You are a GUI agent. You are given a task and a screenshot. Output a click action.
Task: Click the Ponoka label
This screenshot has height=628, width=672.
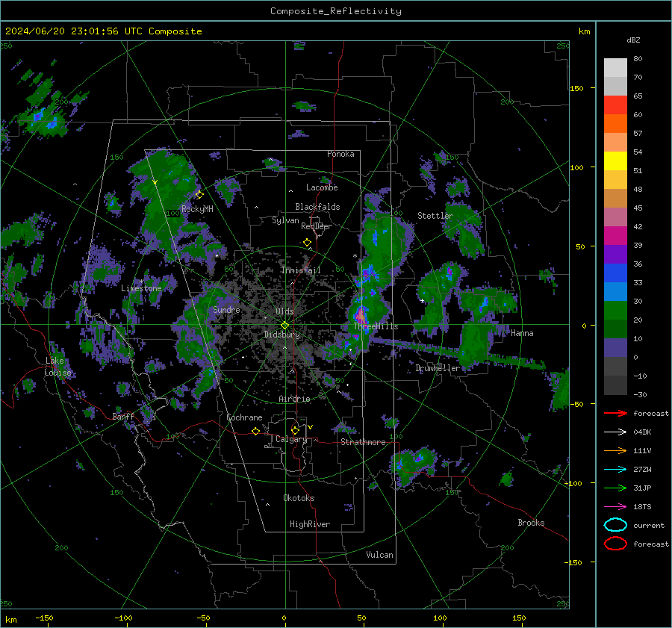[340, 154]
